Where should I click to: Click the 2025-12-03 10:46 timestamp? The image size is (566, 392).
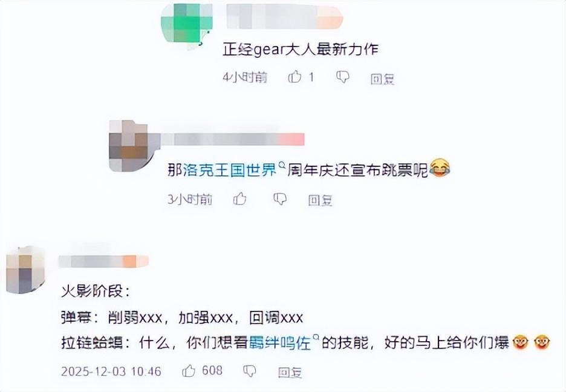111,371
